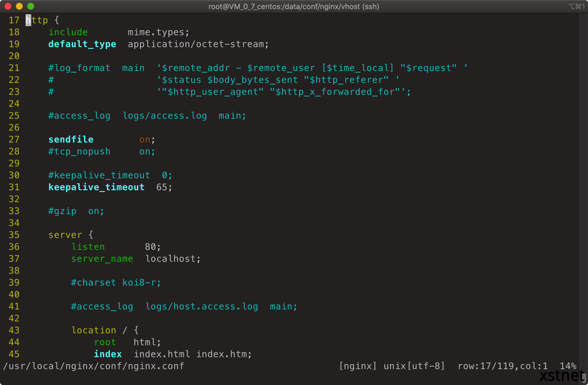
Task: Click the commented '#gzip' line
Action: pos(76,211)
